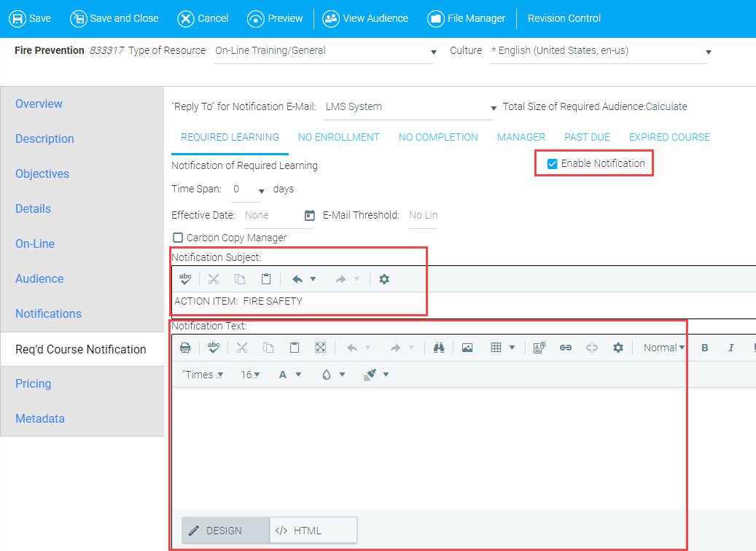
Task: Switch to the NO ENROLLMENT tab
Action: [x=338, y=137]
